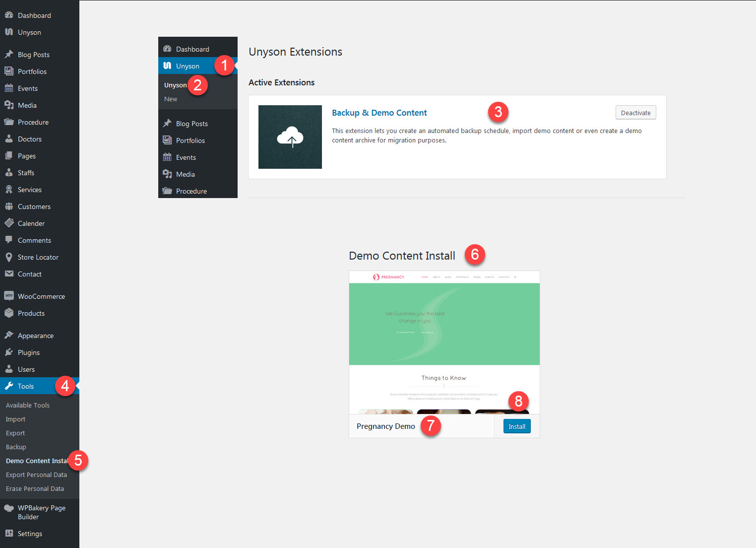Click the Pregnancy Demo preview thumbnail
This screenshot has width=756, height=548.
[x=444, y=342]
